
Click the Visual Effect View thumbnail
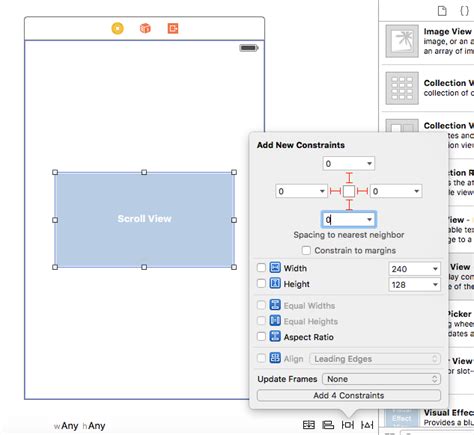pos(401,418)
